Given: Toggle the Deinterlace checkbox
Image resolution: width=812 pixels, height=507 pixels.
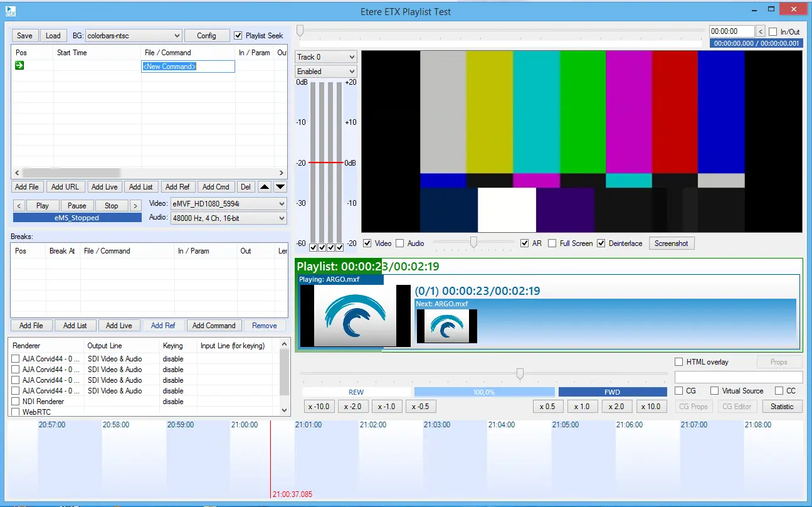Looking at the screenshot, I should pos(601,243).
